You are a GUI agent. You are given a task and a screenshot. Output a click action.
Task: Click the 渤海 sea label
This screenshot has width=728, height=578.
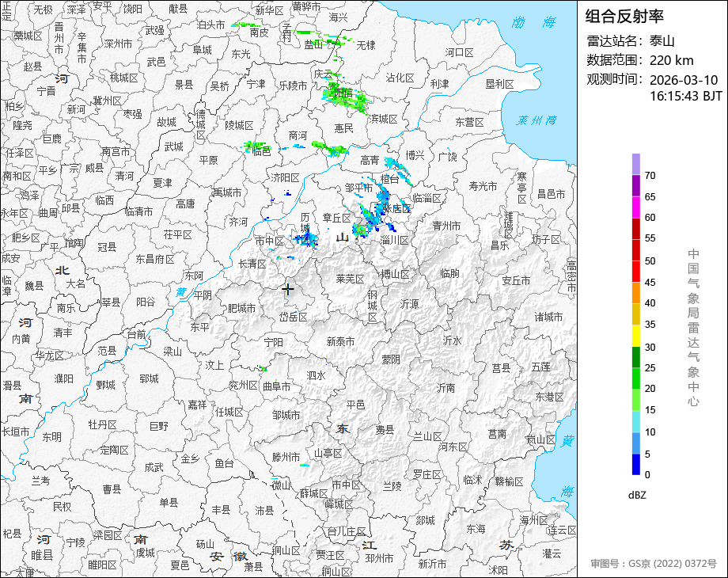[x=534, y=22]
